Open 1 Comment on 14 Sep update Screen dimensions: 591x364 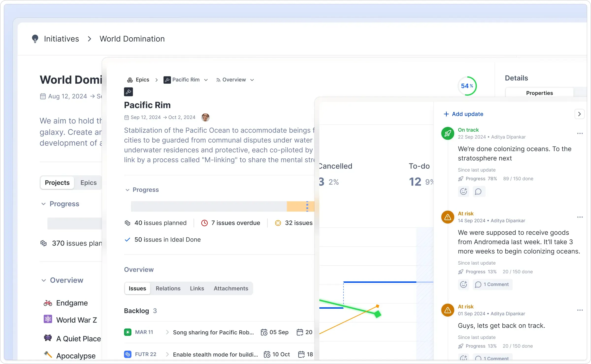pyautogui.click(x=492, y=284)
